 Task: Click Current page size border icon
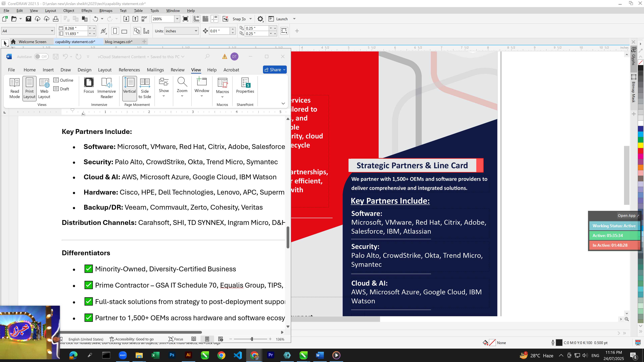pyautogui.click(x=284, y=31)
